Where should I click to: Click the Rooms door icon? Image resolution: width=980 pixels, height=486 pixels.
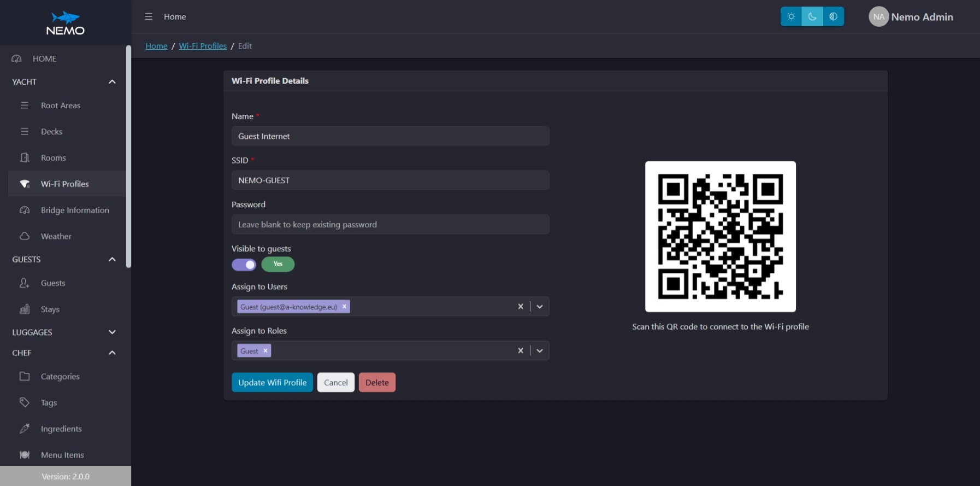coord(25,157)
